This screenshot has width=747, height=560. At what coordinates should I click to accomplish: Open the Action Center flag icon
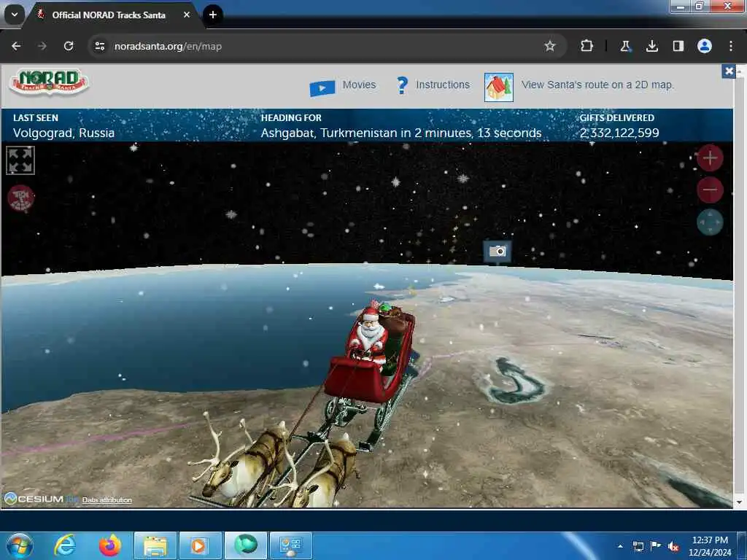656,546
